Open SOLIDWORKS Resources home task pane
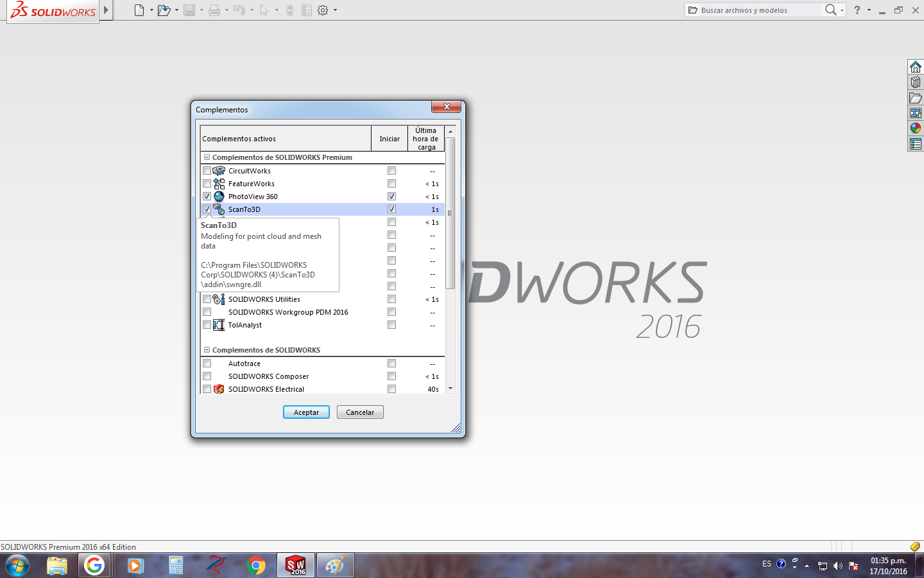 pos(916,67)
